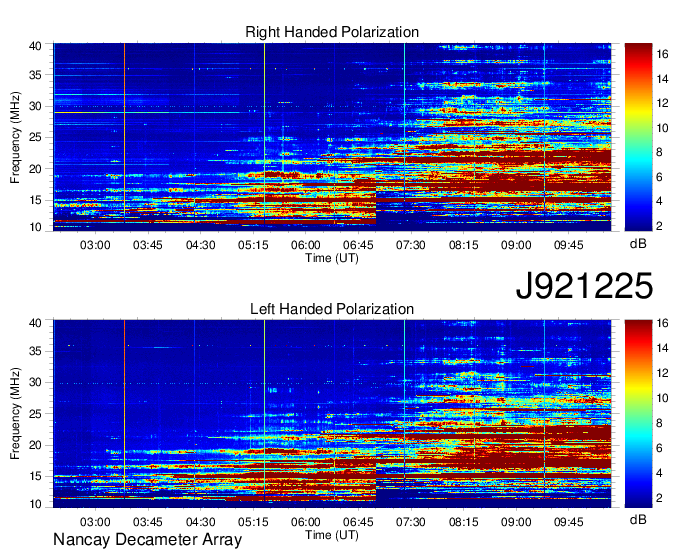Click the Right Handed plot's dB color bar
The width and height of the screenshot is (680, 552).
point(638,137)
